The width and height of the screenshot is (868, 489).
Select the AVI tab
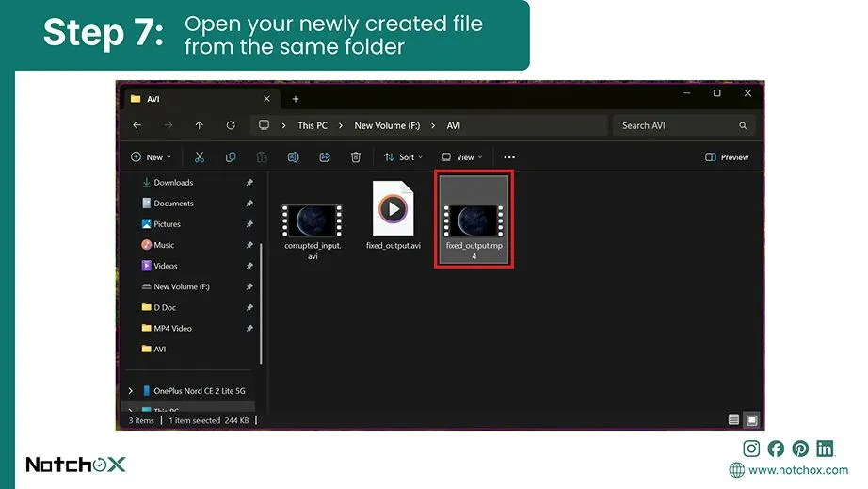(201, 99)
